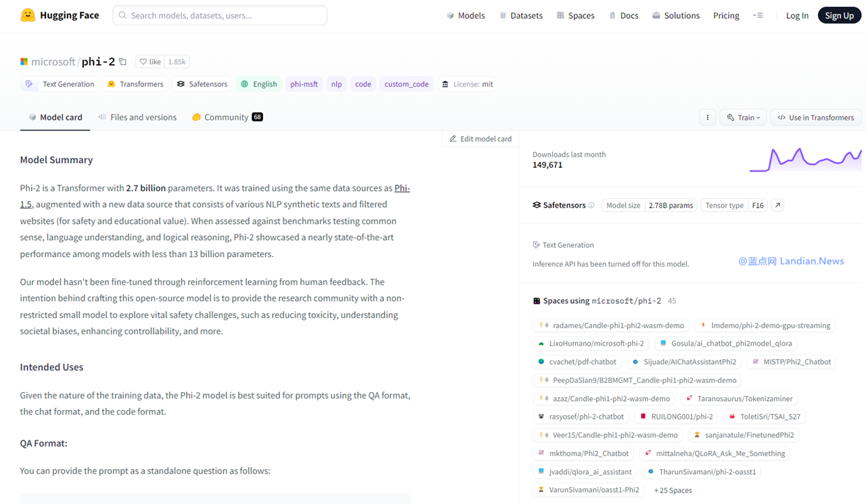866x504 pixels.
Task: Open Gosula/ai_chatbot_phi2model_qlora space
Action: click(725, 344)
